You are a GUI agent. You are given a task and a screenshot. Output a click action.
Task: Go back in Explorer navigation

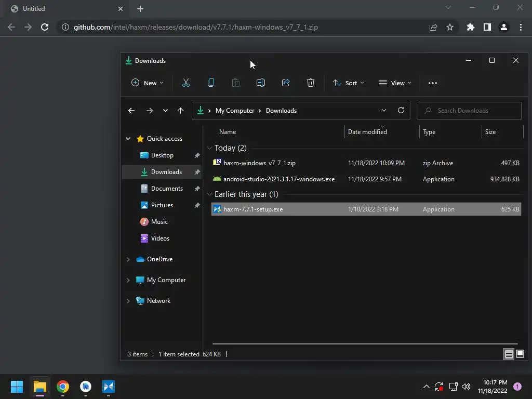tap(131, 111)
